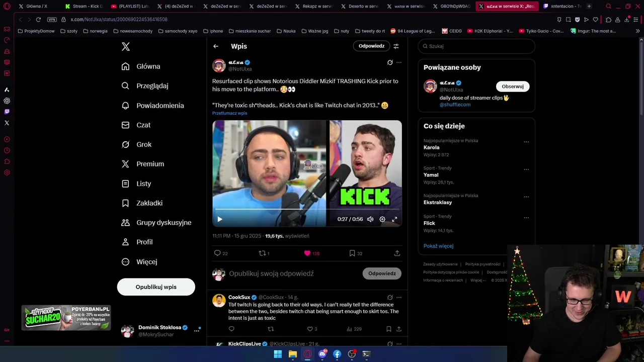This screenshot has height=362, width=644.
Task: Click Opublikuj wpis button
Action: click(x=156, y=287)
